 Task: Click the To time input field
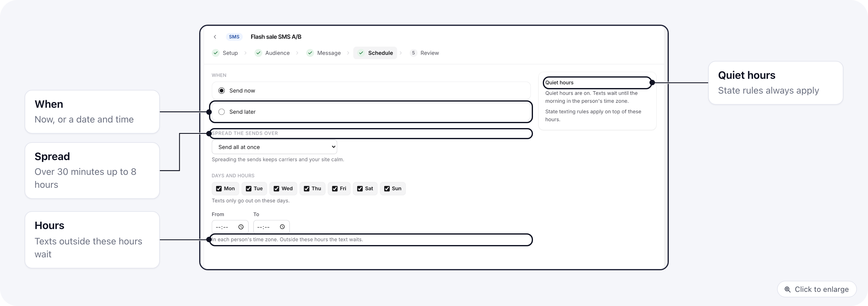pos(272,227)
